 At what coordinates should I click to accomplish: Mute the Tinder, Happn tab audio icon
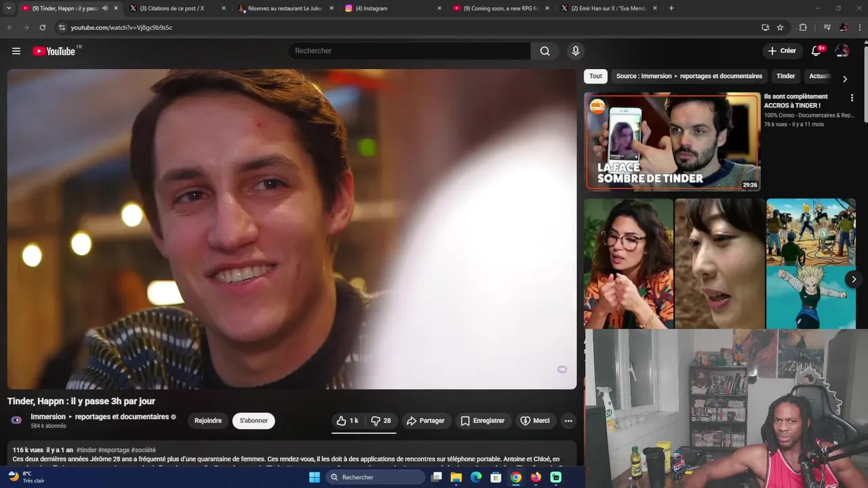coord(105,8)
